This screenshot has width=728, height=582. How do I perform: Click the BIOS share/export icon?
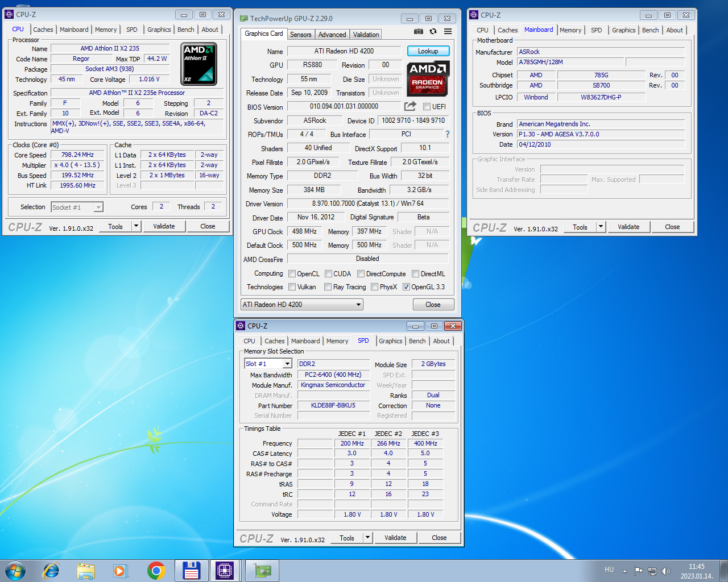[410, 106]
